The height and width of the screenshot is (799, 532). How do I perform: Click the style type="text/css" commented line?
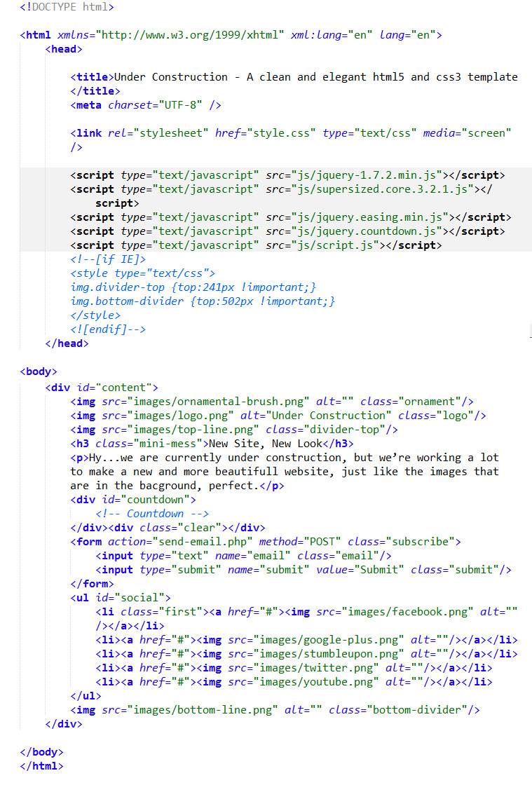pos(143,273)
